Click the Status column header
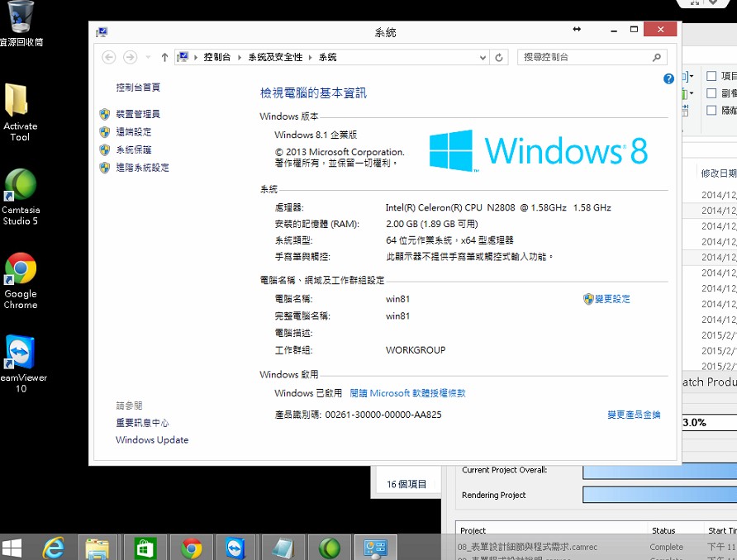 pos(663,530)
